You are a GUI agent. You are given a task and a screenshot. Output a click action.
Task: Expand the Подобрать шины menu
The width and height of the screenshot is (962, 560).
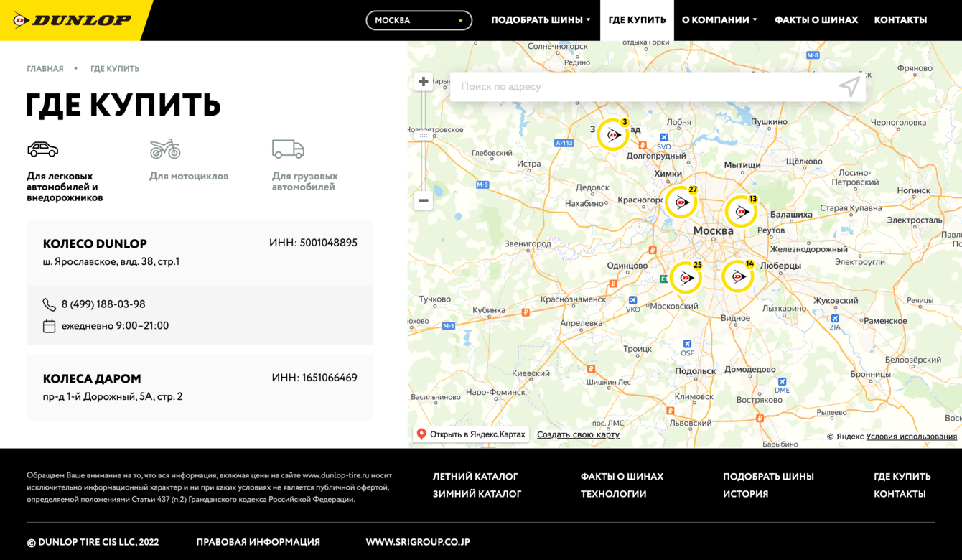[x=541, y=20]
